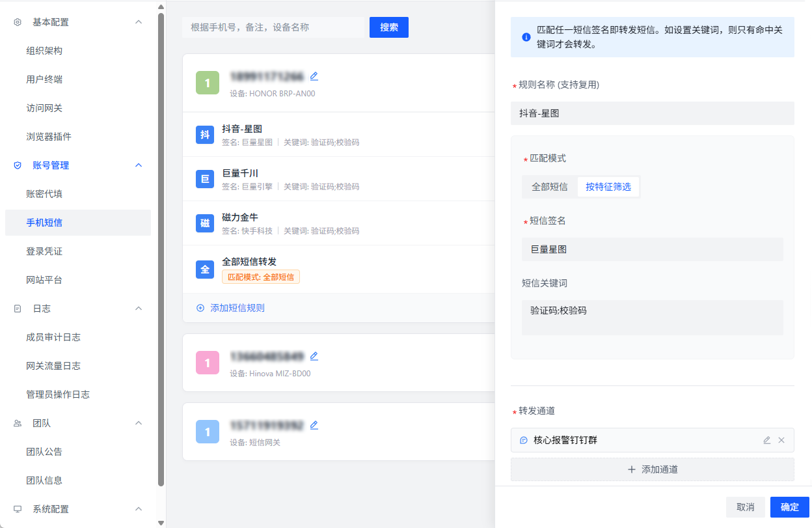
Task: Click the 匹配模式: 全部短信 tag
Action: click(261, 277)
